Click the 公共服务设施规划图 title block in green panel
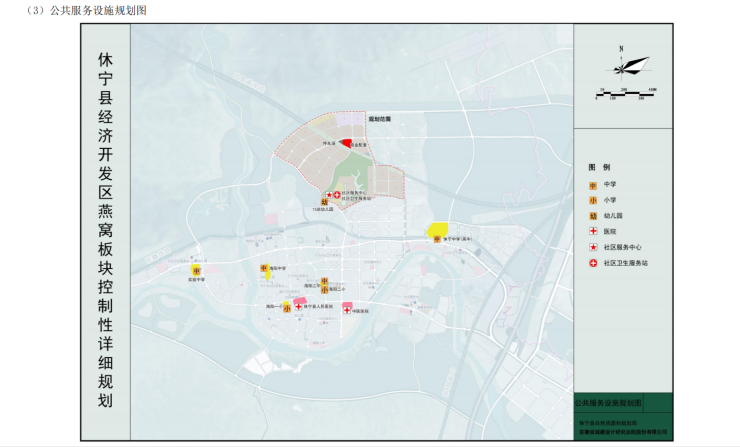This screenshot has width=740, height=447. point(608,403)
